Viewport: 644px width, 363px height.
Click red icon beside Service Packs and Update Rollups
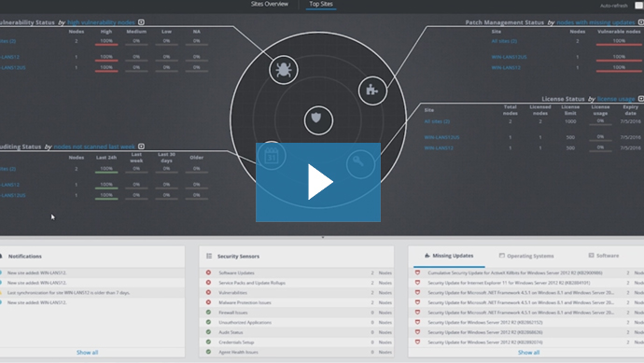(208, 283)
